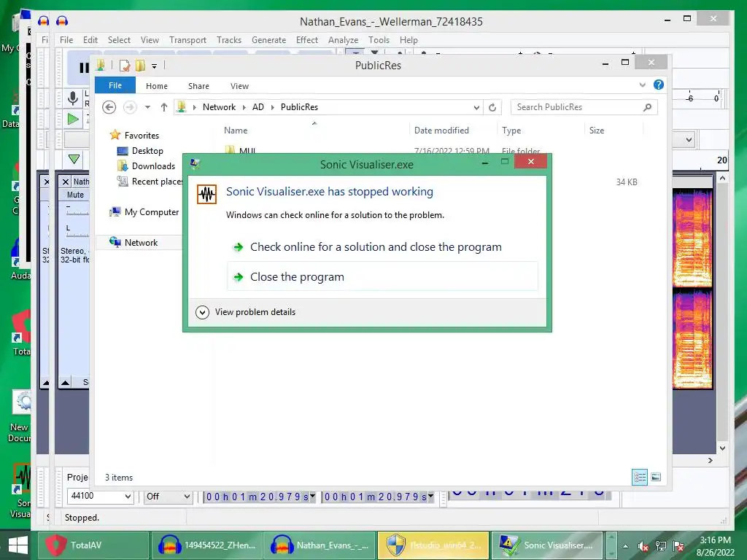
Task: Go up one level with the Up arrow
Action: tap(164, 107)
